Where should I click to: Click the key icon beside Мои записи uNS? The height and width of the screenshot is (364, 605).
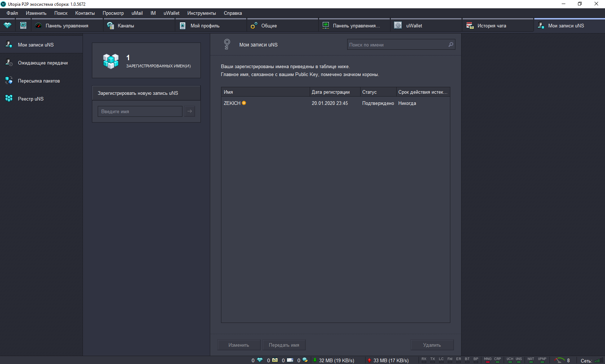[x=227, y=44]
